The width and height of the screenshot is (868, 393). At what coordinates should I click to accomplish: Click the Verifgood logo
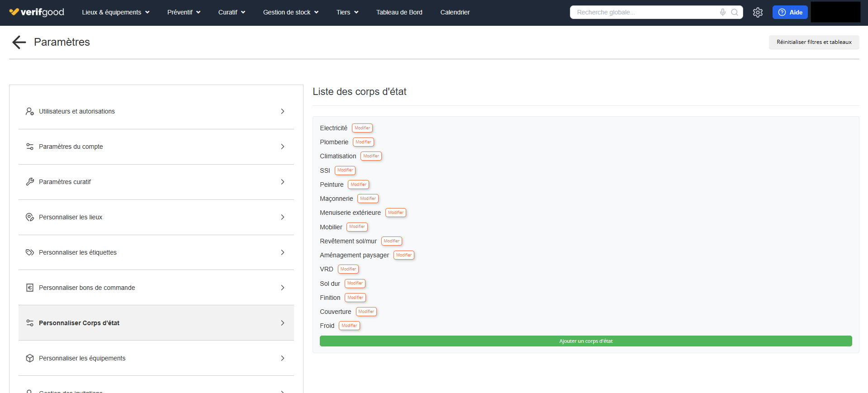pyautogui.click(x=37, y=12)
